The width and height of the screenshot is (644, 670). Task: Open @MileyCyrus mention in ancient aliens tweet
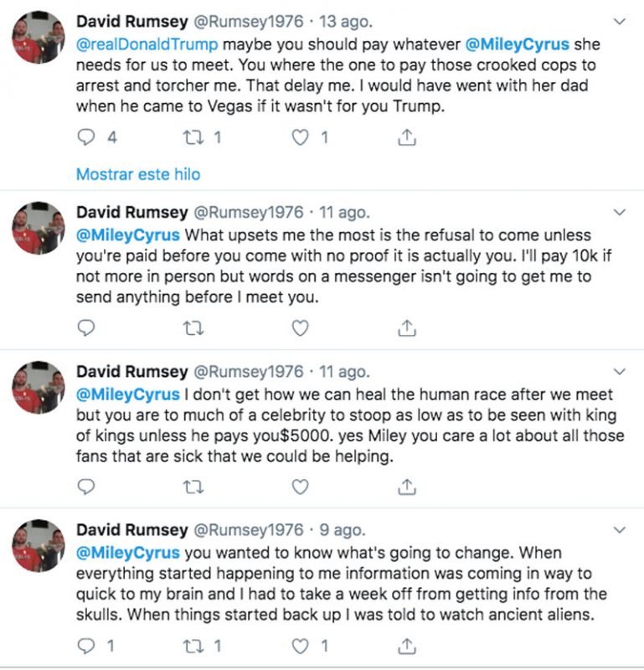point(128,553)
